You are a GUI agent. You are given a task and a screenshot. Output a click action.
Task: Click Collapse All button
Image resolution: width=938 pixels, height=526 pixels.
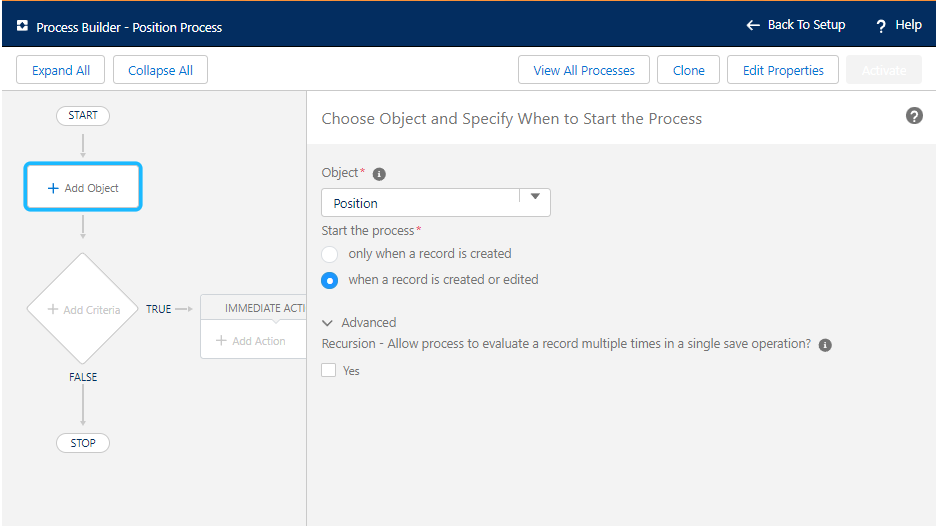tap(160, 70)
